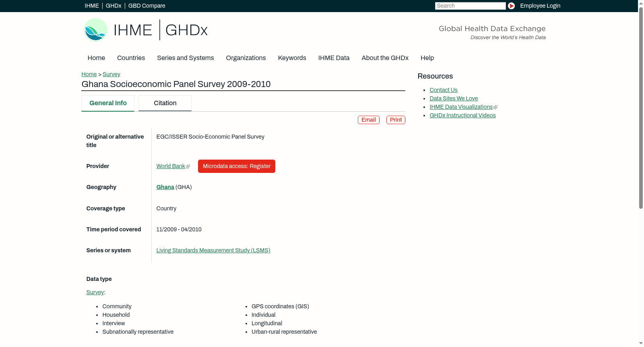Click the page title Ghana Socioeconomic Panel Survey 2009-2010
The image size is (644, 347).
[176, 84]
